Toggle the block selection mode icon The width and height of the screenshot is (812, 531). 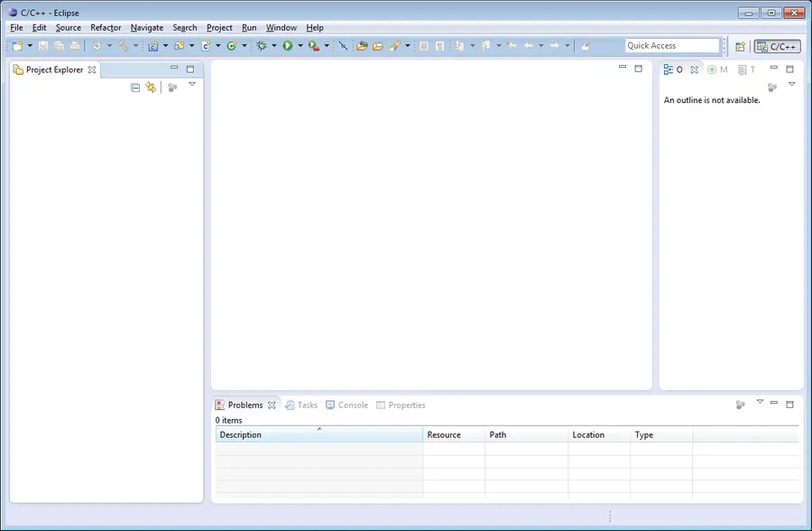[424, 46]
